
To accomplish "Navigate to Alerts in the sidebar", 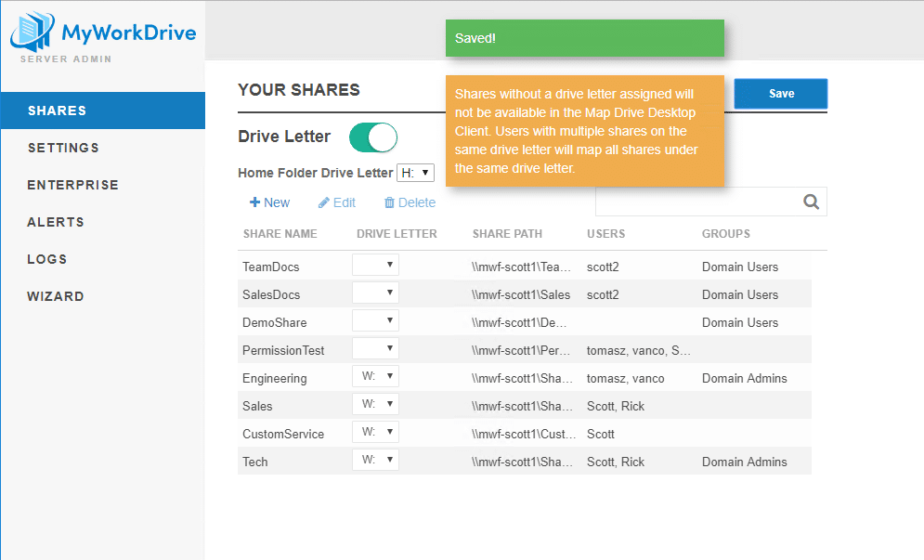I will point(56,222).
